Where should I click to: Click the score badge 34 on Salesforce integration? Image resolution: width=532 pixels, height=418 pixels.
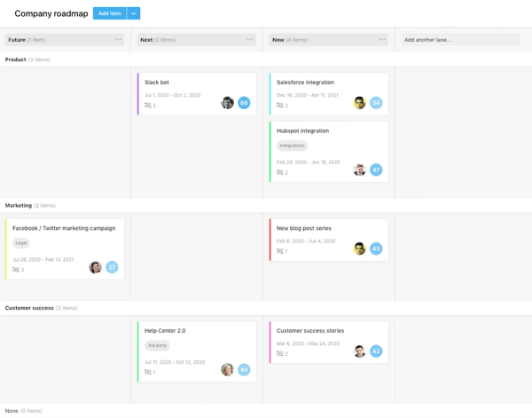point(376,103)
